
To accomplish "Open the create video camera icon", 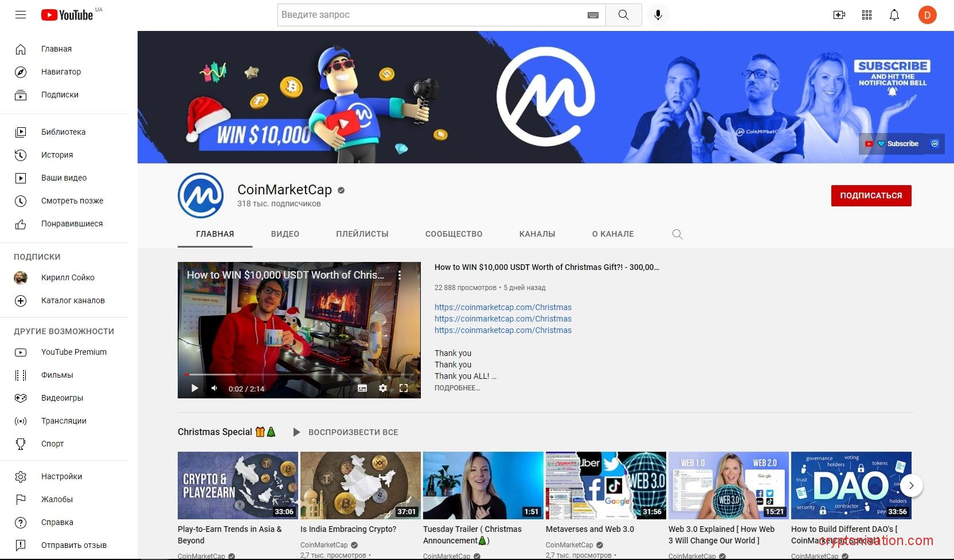I will tap(839, 15).
